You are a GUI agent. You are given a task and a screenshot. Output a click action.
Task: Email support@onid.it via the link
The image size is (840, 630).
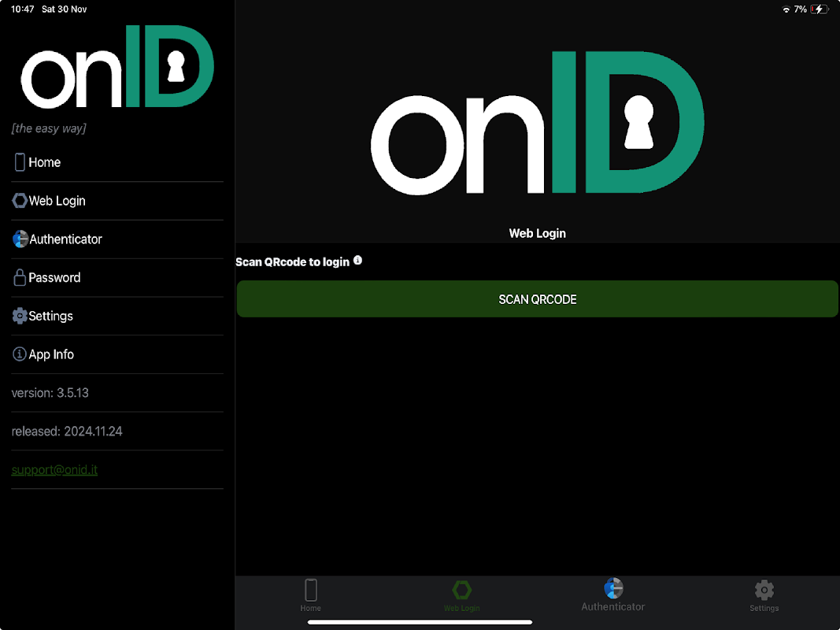click(x=54, y=470)
